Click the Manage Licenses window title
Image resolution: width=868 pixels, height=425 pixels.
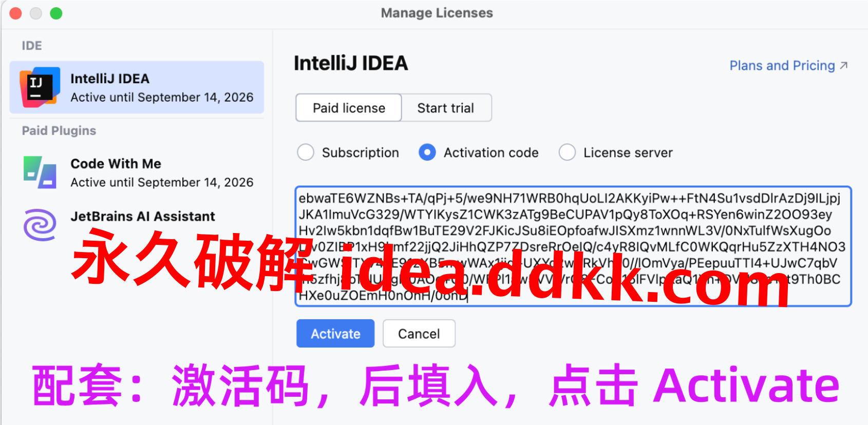[437, 13]
